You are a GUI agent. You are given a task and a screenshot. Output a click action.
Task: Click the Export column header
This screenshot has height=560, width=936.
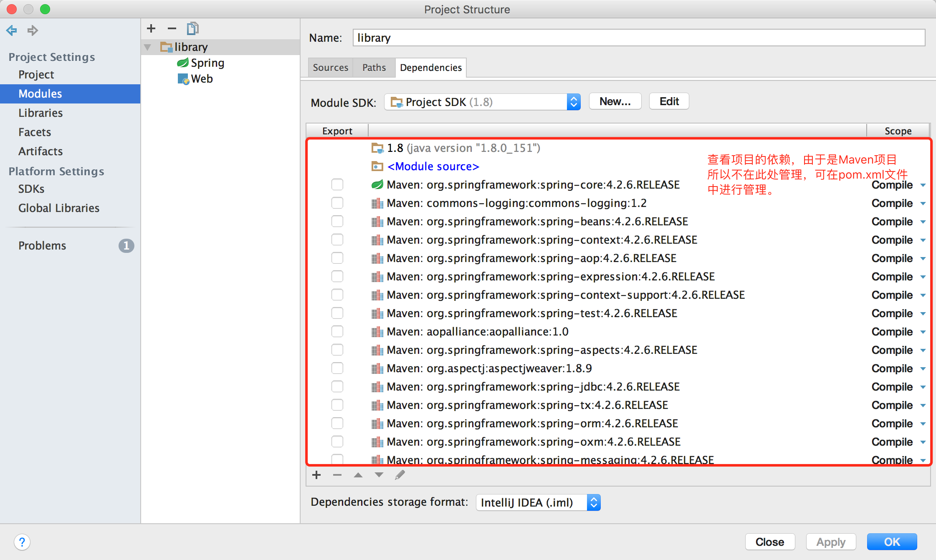click(337, 131)
